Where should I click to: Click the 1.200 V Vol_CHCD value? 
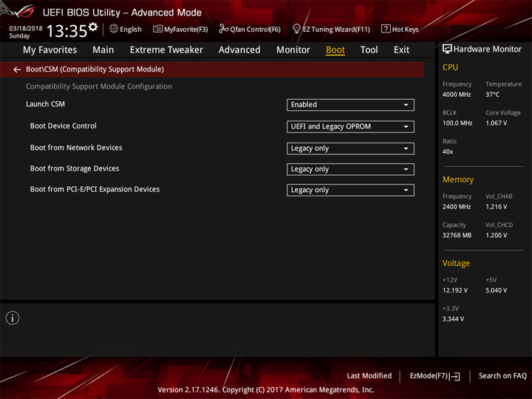[496, 235]
